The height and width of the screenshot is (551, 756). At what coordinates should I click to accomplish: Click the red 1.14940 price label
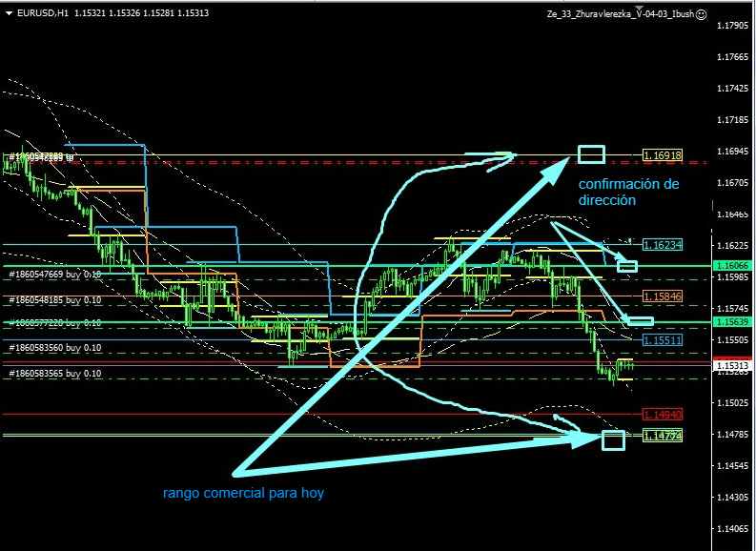coord(662,415)
